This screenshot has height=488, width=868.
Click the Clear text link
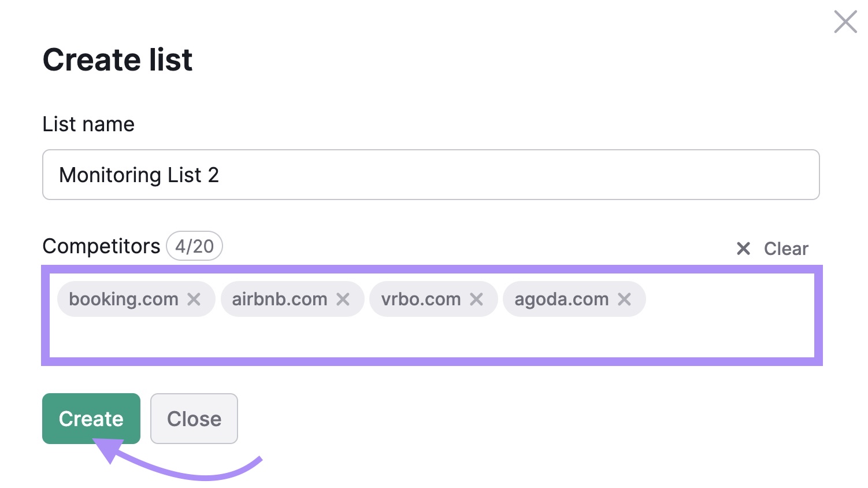coord(786,249)
